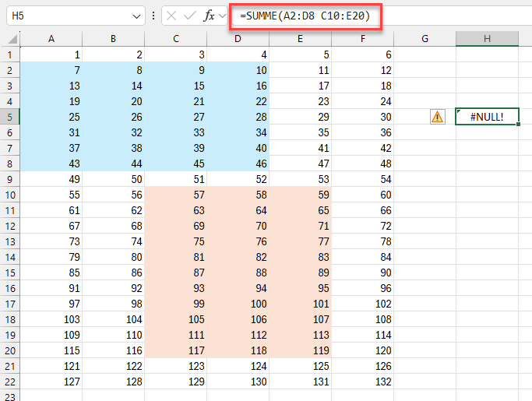The width and height of the screenshot is (532, 401).
Task: Select row header 5
Action: click(x=9, y=117)
